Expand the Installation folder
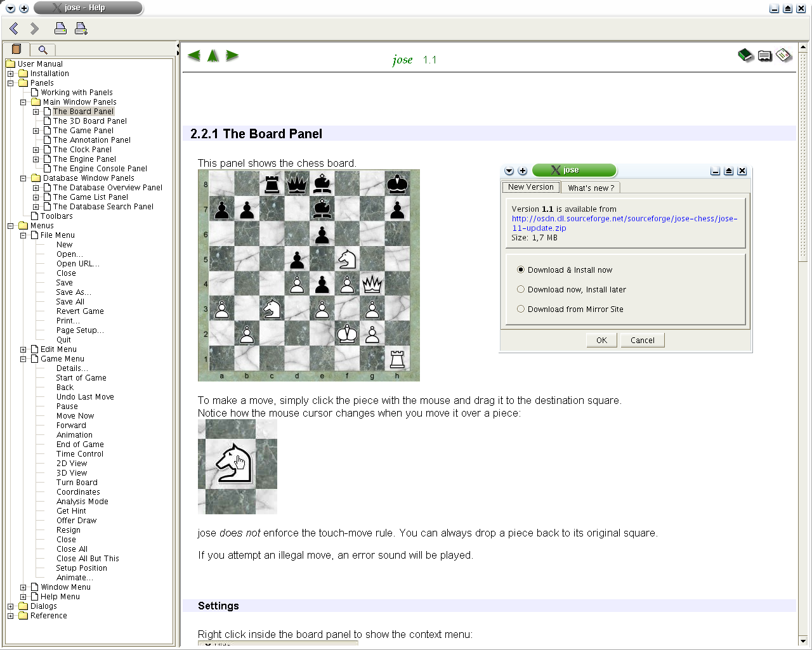 point(11,74)
